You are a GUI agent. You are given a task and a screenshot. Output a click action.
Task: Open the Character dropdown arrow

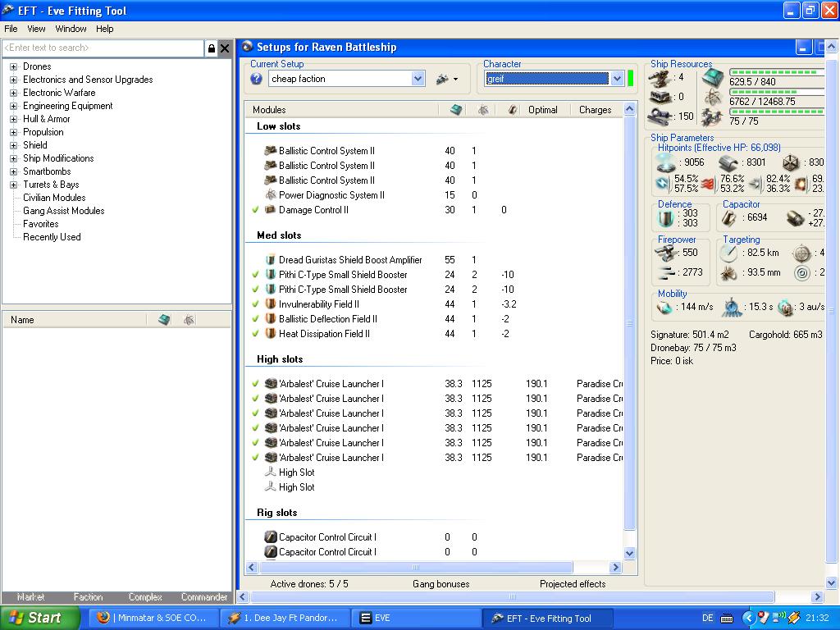click(617, 79)
